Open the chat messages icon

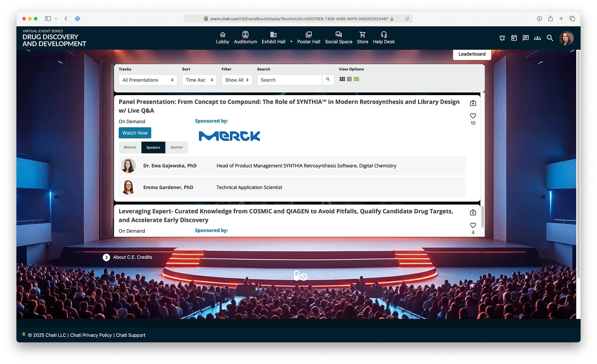pyautogui.click(x=526, y=38)
